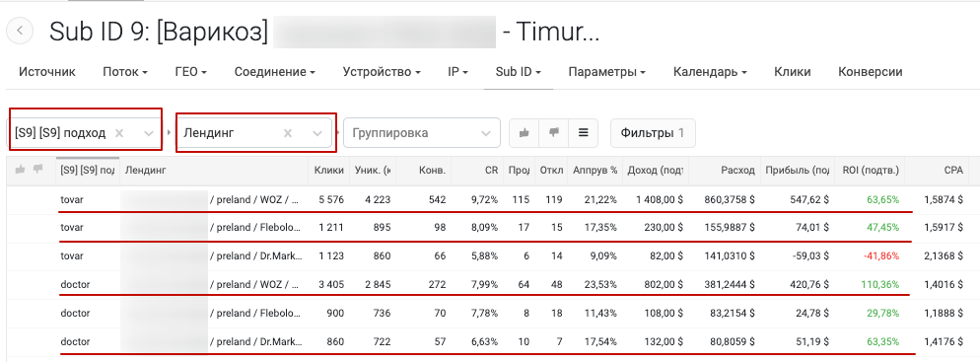This screenshot has height=362, width=980.
Task: Go to the Клики tab
Action: 792,72
